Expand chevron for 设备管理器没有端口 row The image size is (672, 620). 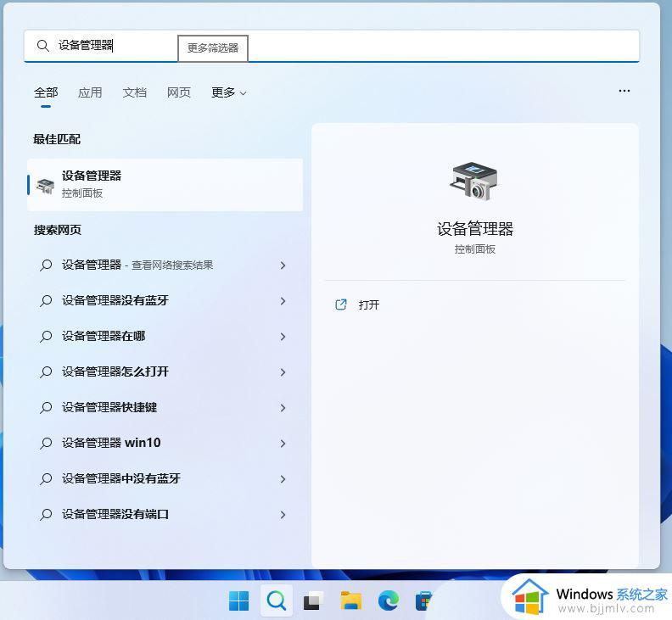tap(283, 515)
